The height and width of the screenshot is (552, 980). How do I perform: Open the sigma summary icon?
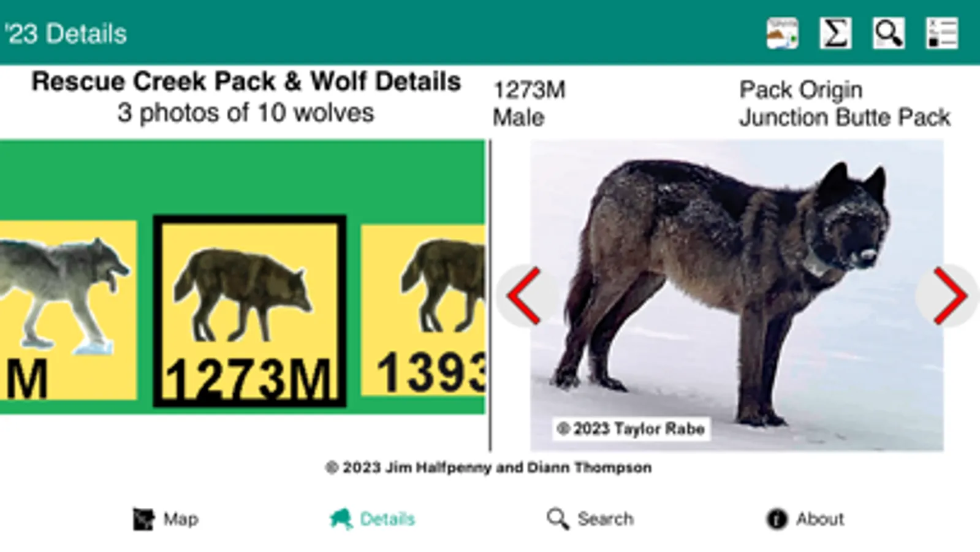[835, 33]
